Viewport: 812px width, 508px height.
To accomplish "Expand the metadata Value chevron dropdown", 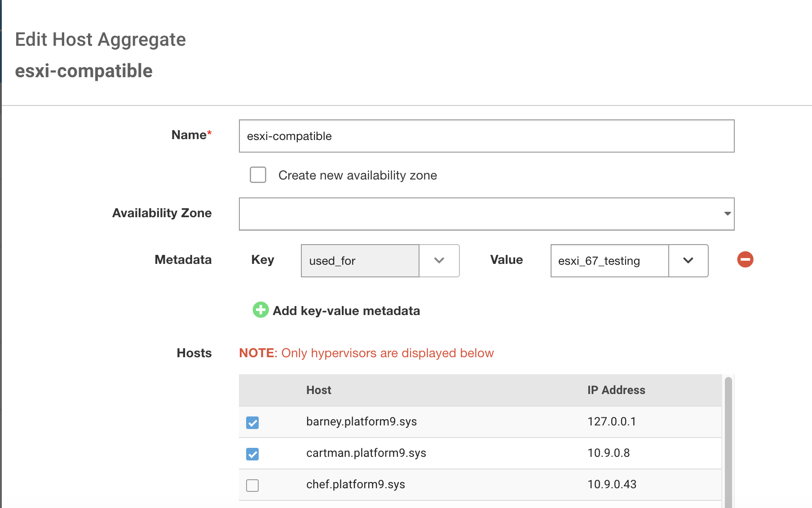I will pyautogui.click(x=688, y=260).
